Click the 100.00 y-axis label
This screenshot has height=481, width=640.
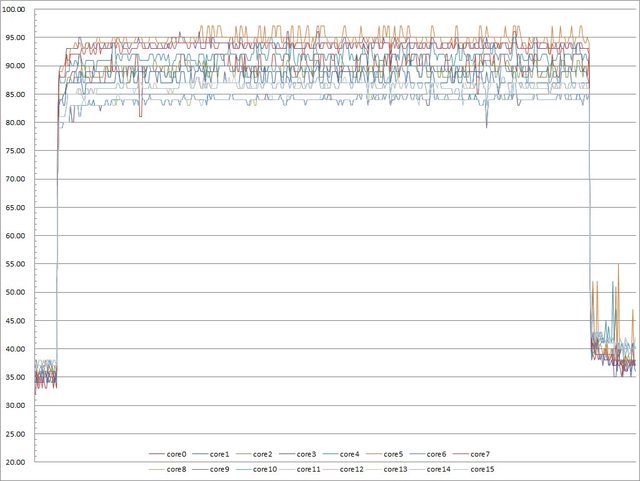click(x=16, y=9)
